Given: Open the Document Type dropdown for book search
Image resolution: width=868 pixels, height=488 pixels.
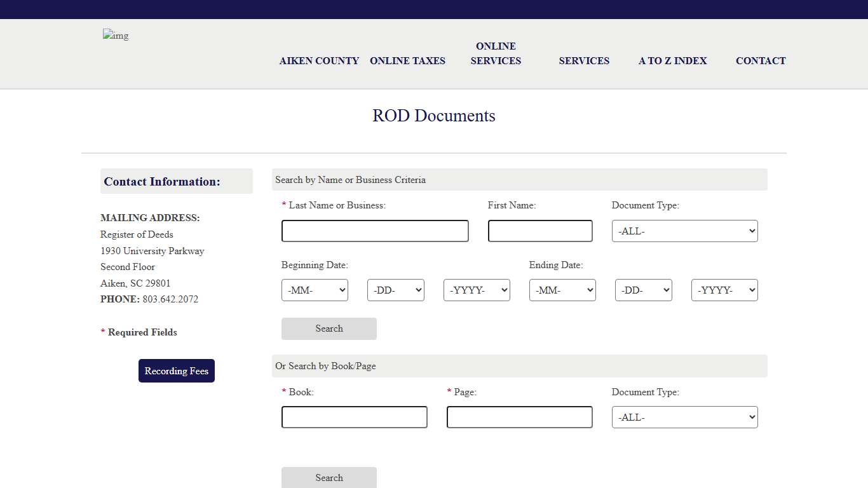Looking at the screenshot, I should 684,417.
